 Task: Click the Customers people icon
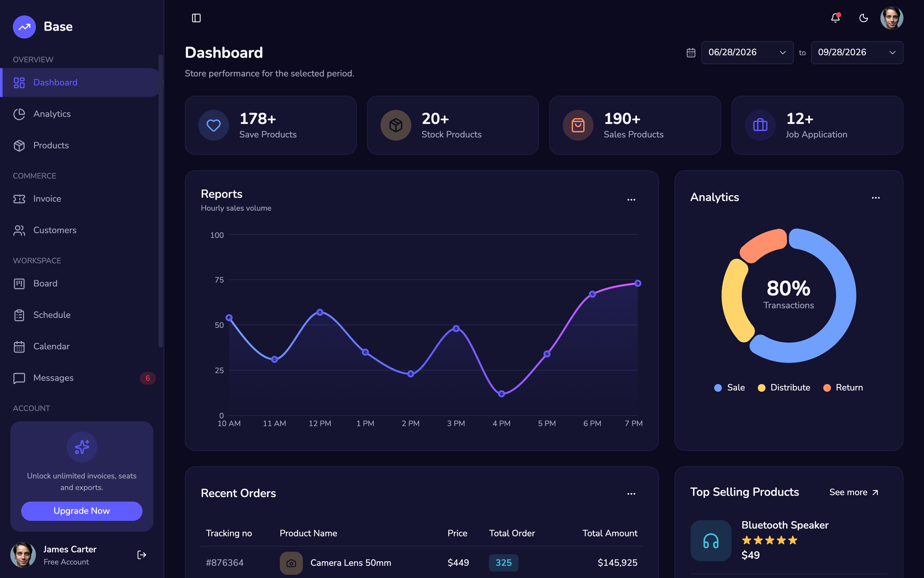pyautogui.click(x=19, y=230)
